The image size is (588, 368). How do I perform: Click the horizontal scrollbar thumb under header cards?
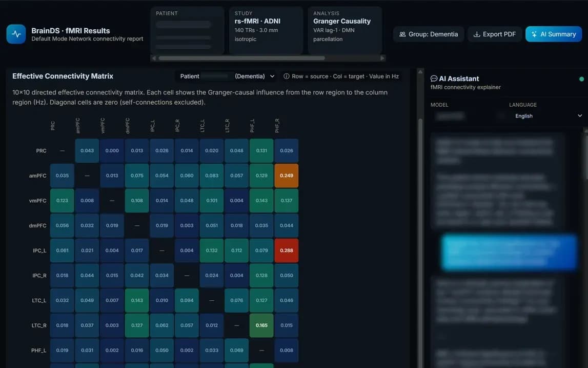241,58
